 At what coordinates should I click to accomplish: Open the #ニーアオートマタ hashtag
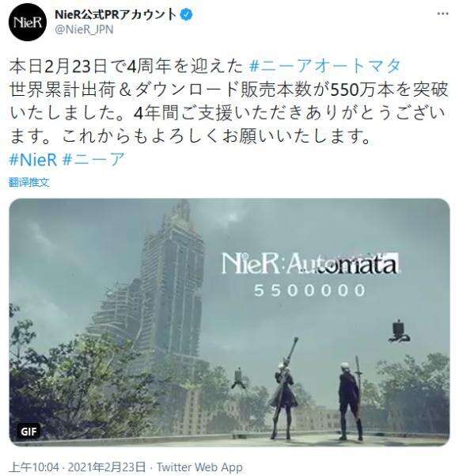click(x=325, y=67)
